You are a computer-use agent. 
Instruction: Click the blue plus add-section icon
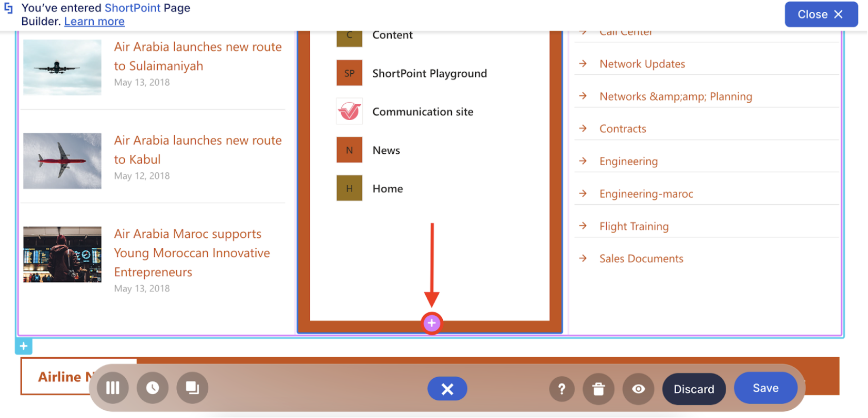coord(24,346)
